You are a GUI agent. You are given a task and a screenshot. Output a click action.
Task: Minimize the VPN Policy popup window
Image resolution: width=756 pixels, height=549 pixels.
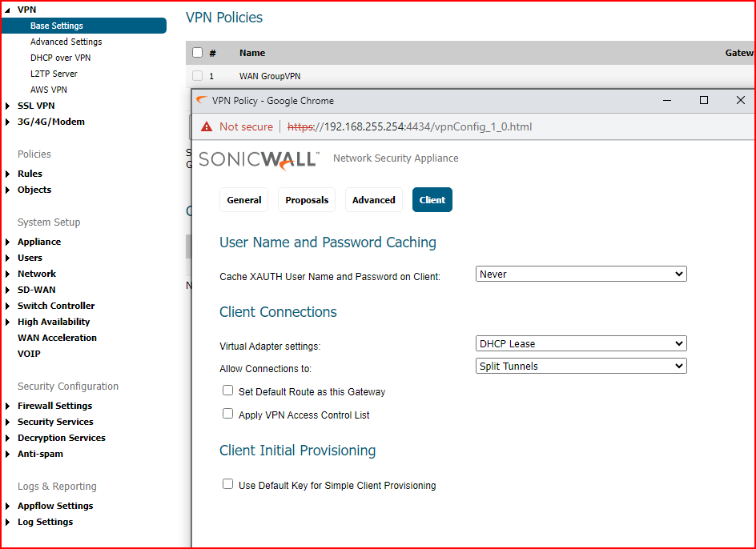point(667,101)
